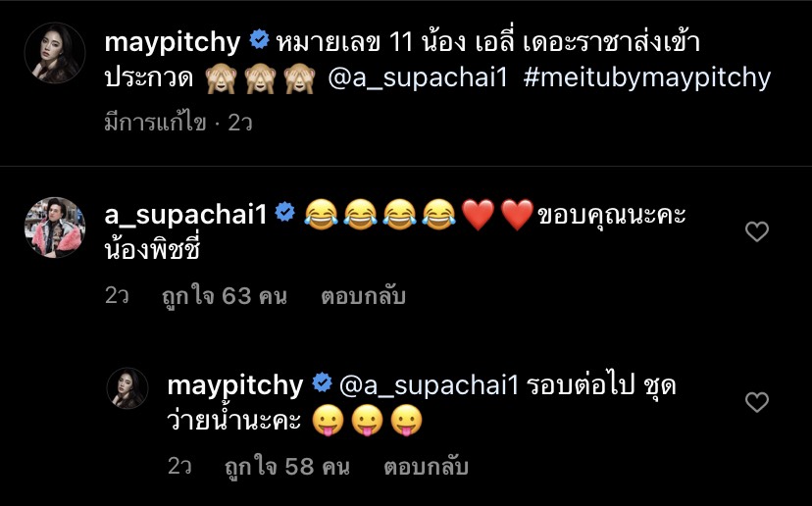The height and width of the screenshot is (506, 812).
Task: View the 63 likes (ถูกใจ 63 คน)
Action: click(225, 296)
